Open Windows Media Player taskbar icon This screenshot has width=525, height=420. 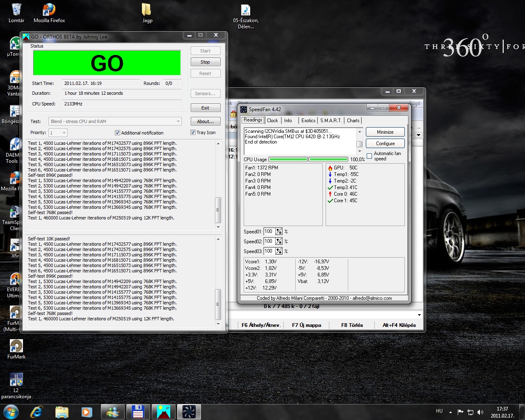[x=87, y=411]
